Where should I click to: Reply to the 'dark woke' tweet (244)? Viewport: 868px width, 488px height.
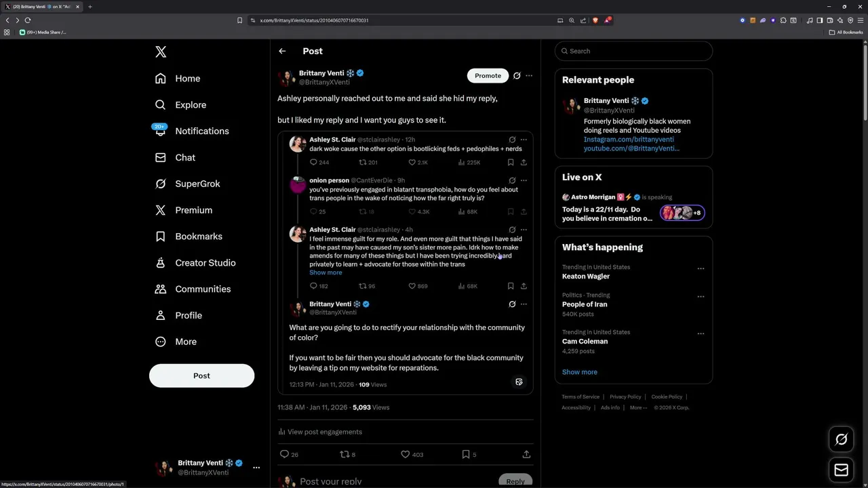pyautogui.click(x=319, y=163)
